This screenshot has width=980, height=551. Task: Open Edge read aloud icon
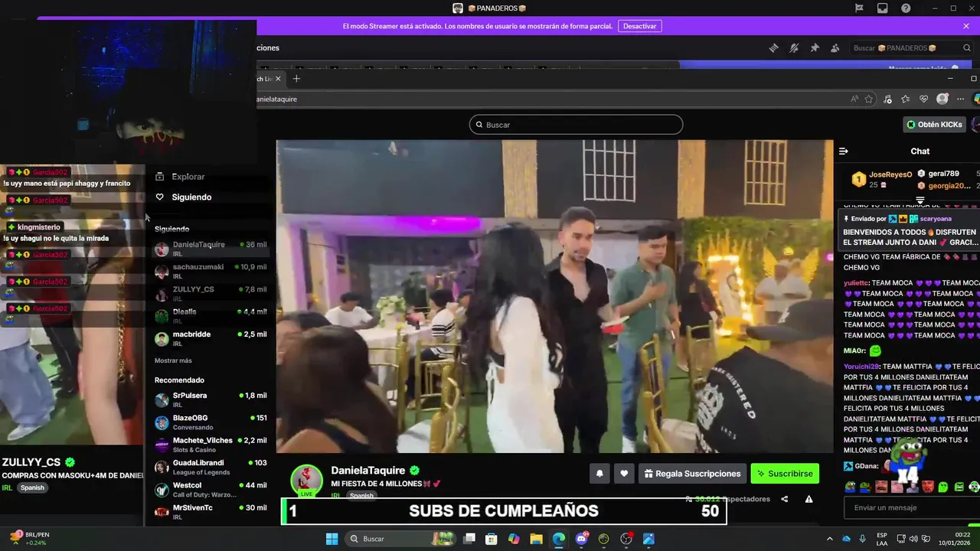[x=854, y=99]
